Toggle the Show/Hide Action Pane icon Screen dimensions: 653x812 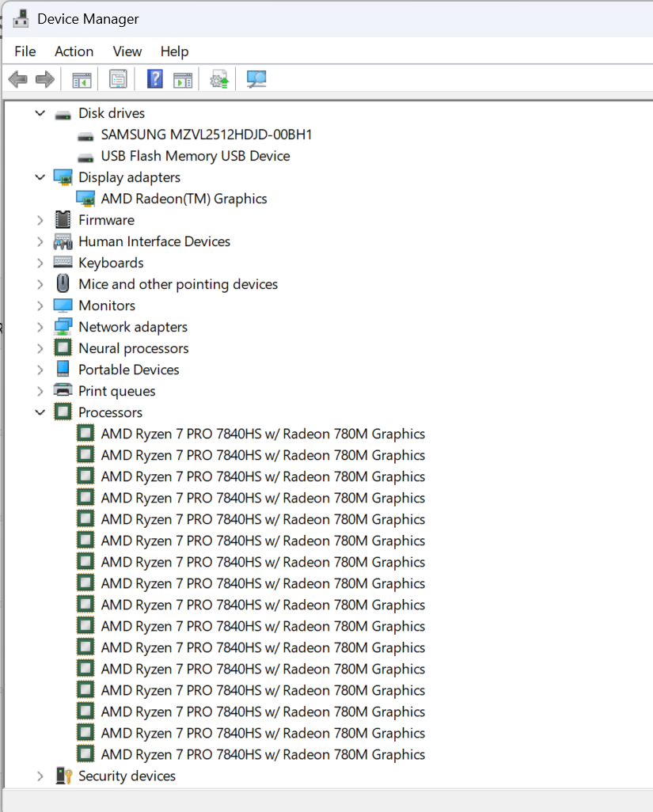(182, 80)
